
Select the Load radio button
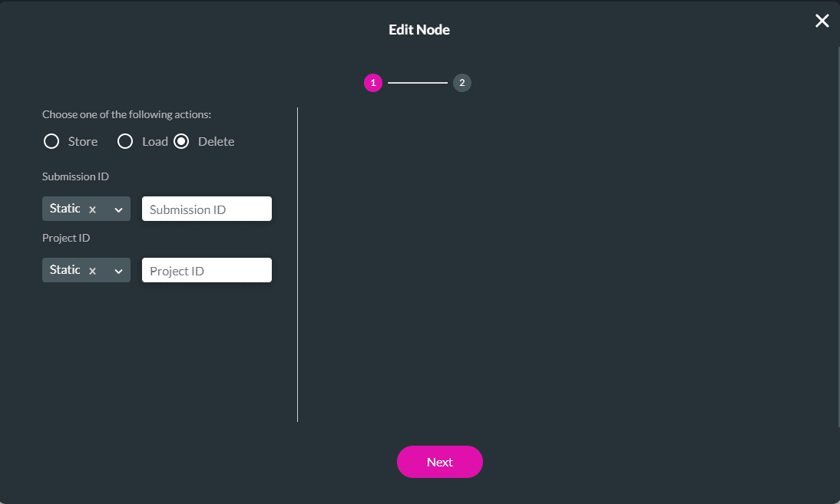pyautogui.click(x=125, y=141)
